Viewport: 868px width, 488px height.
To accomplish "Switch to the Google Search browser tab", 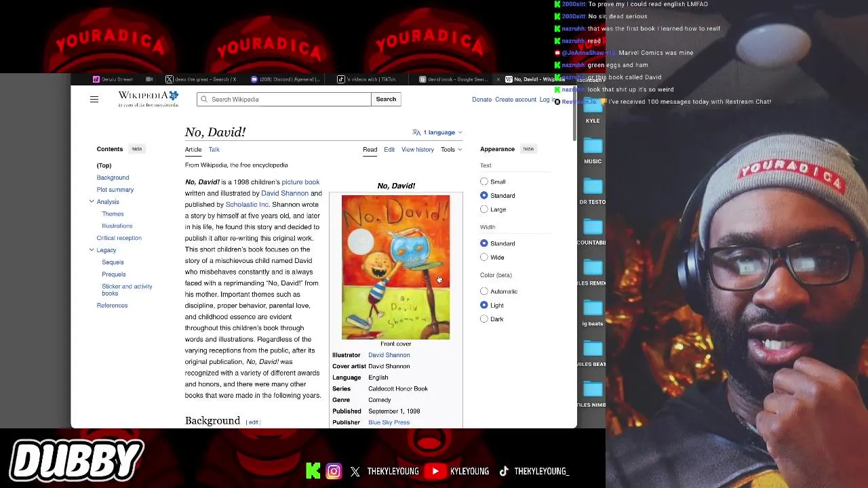I will 454,79.
